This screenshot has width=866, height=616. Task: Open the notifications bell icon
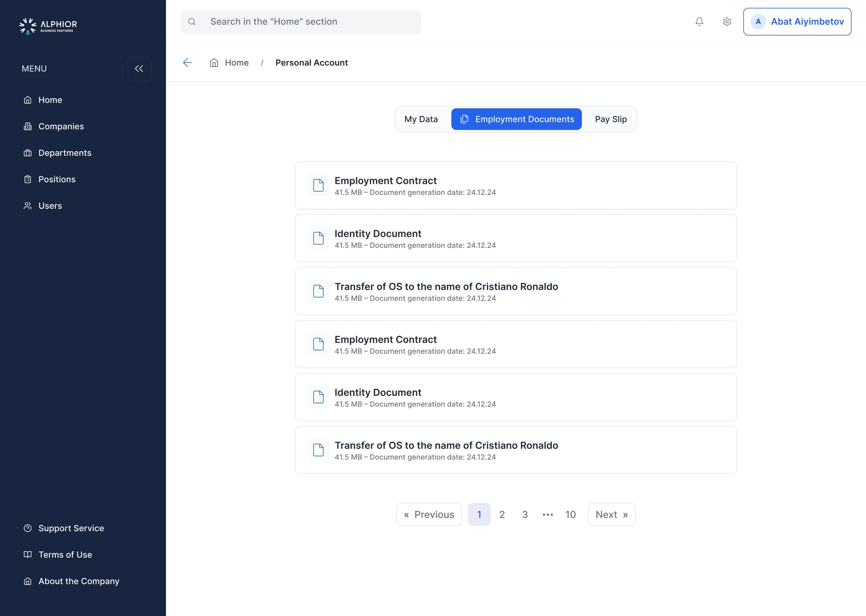699,22
